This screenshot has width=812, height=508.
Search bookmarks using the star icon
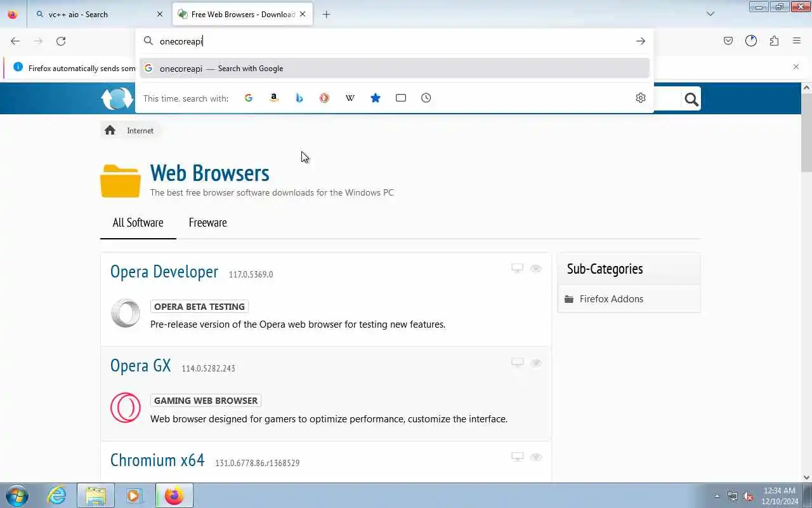pos(376,98)
